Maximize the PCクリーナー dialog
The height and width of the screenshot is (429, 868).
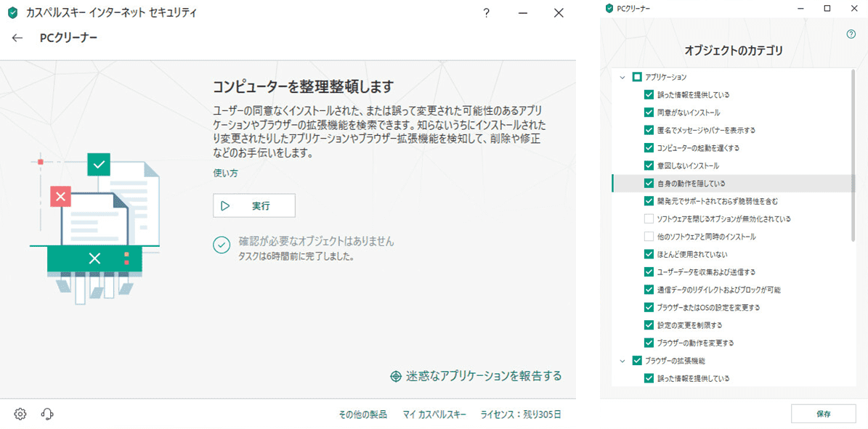[x=827, y=8]
